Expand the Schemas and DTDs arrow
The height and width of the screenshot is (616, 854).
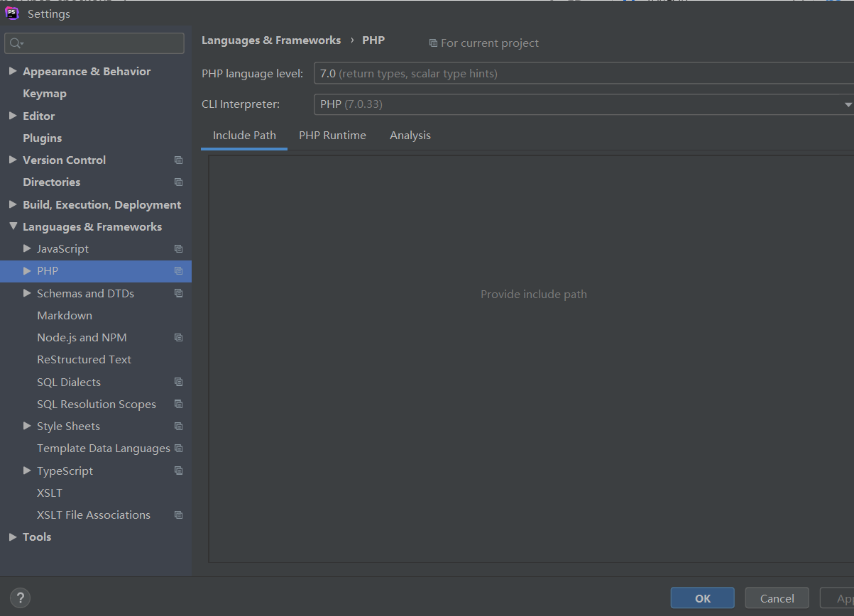27,293
